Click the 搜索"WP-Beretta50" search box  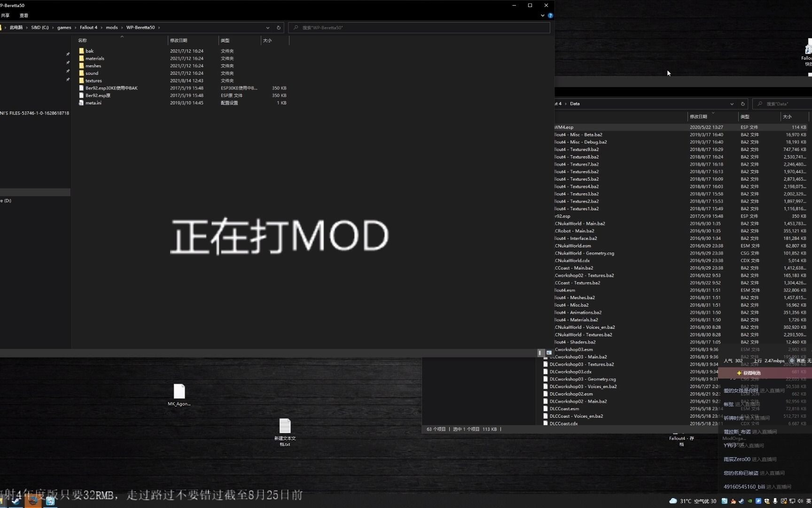[419, 28]
